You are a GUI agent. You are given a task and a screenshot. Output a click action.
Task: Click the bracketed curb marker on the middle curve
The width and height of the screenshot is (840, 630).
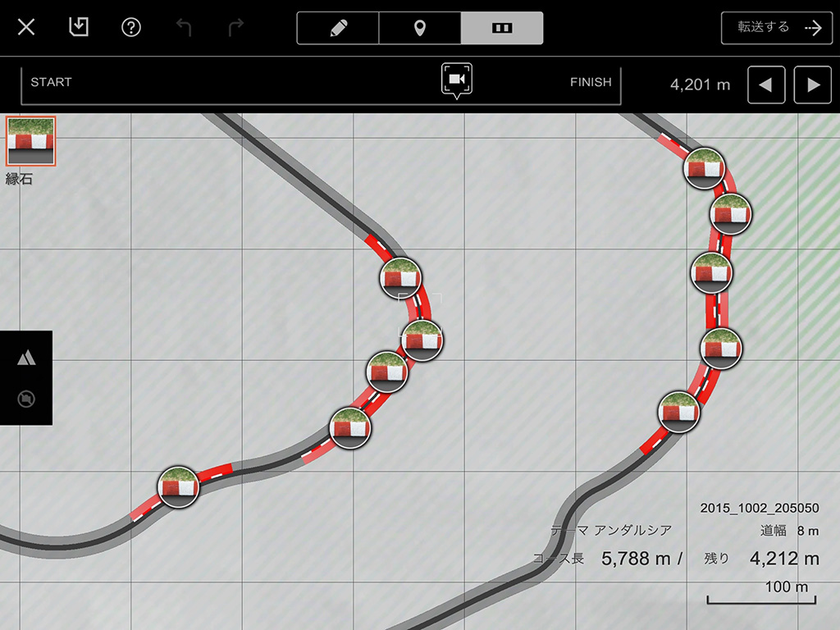(x=422, y=340)
